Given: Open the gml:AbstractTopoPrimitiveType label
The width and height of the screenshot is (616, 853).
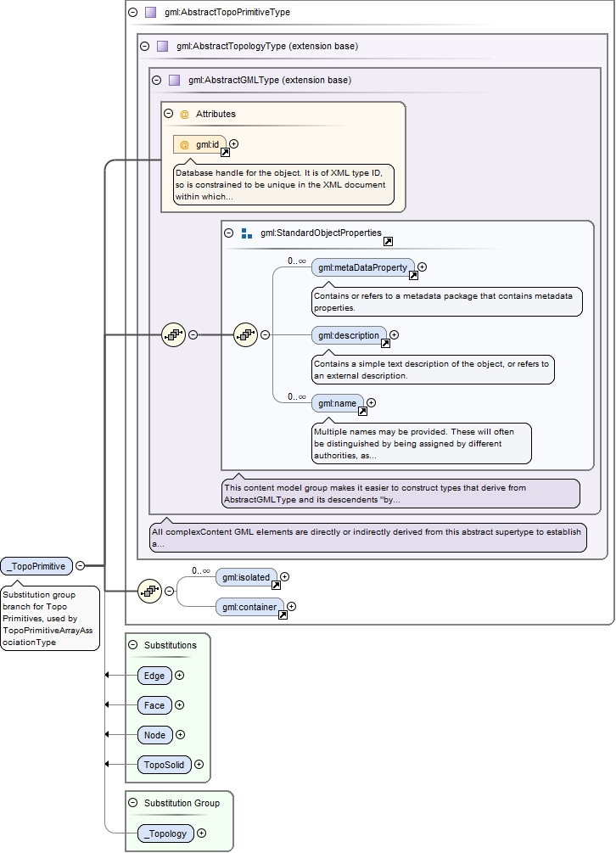Looking at the screenshot, I should (x=227, y=12).
